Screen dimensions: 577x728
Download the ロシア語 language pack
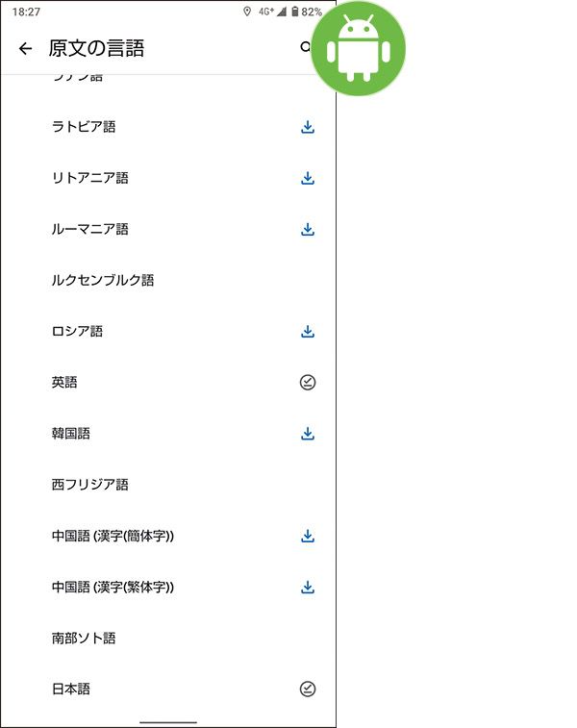(x=308, y=331)
